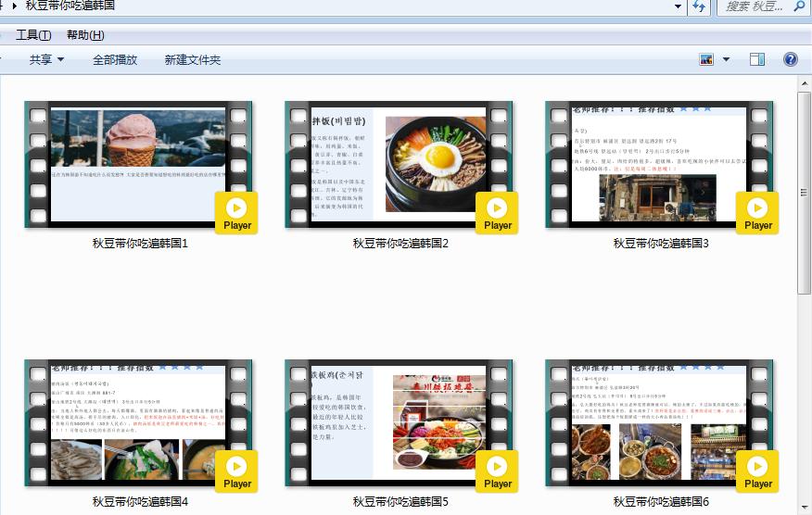Click the Player badge on 秋豆带你吃遍韩国1

point(236,213)
